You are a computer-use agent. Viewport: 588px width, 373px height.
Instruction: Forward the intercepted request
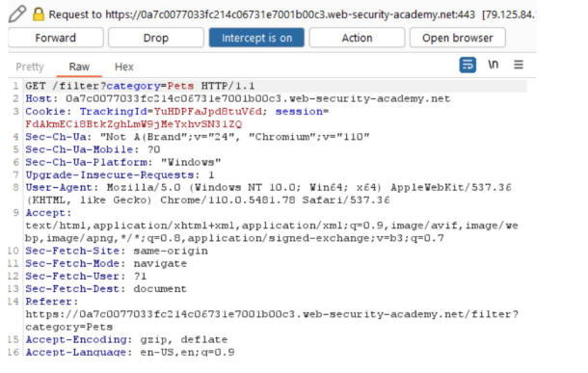[56, 38]
